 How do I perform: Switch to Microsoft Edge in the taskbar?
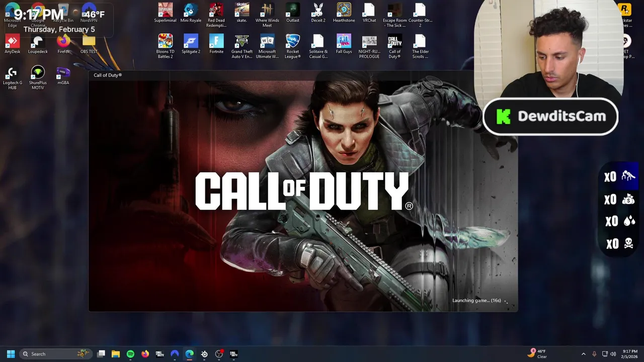pyautogui.click(x=189, y=354)
